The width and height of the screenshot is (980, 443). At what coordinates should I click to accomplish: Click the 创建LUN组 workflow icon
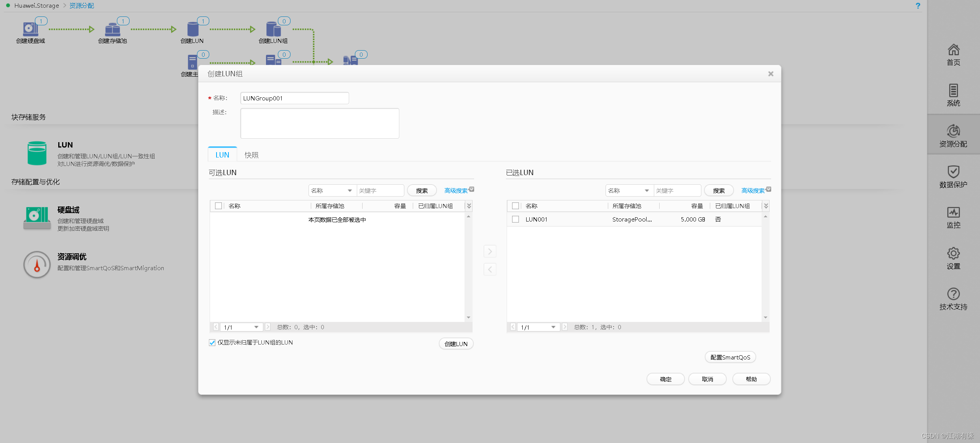(x=273, y=29)
